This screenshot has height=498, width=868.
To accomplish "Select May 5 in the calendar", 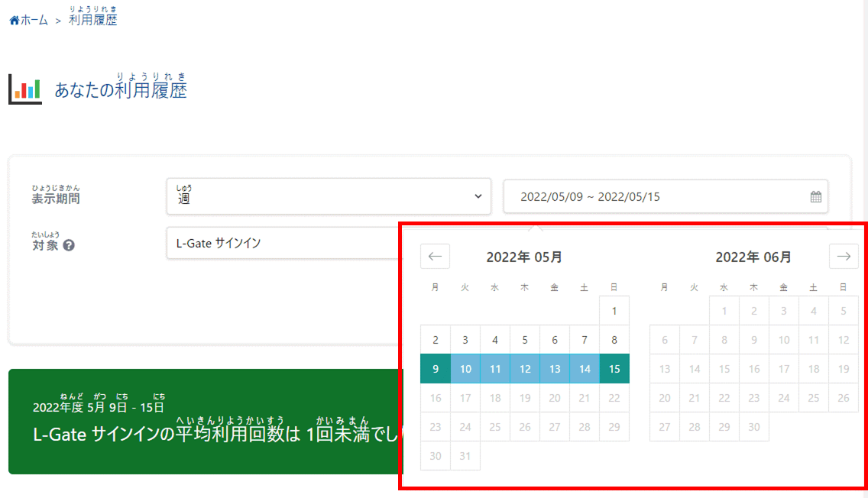I will coord(525,340).
